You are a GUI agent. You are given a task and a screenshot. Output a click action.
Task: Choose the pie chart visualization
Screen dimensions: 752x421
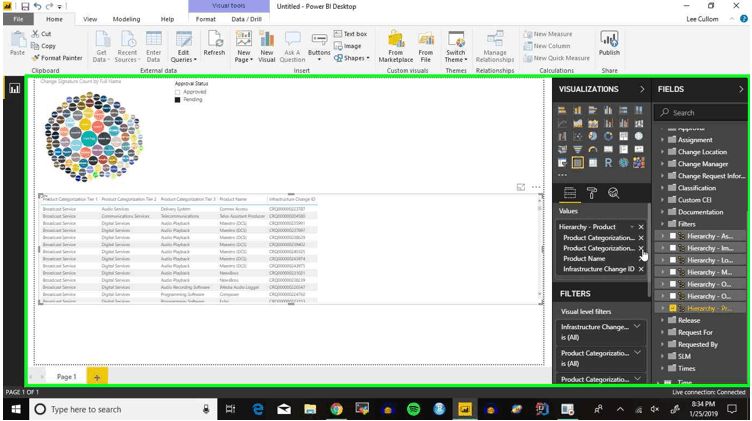coord(593,136)
